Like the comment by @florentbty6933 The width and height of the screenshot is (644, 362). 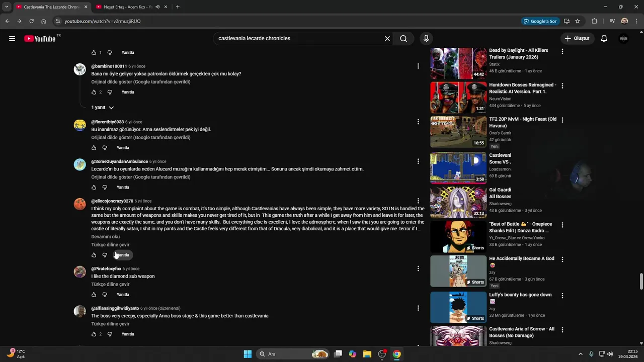point(94,148)
